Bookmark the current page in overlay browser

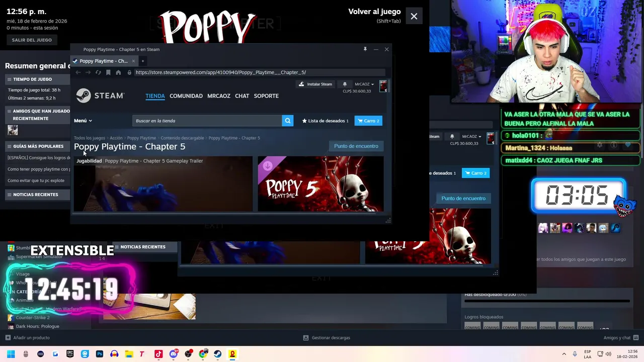[x=108, y=72]
